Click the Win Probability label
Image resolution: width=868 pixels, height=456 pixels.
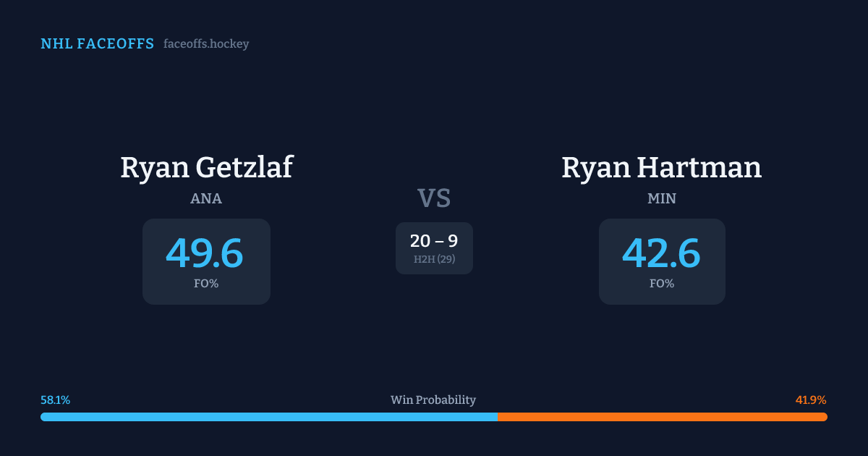tap(433, 400)
